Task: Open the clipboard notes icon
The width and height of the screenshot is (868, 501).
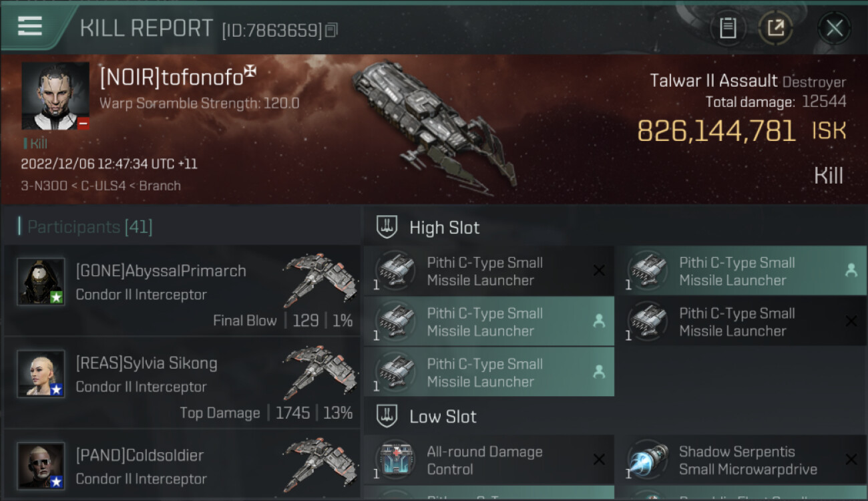Action: 728,28
